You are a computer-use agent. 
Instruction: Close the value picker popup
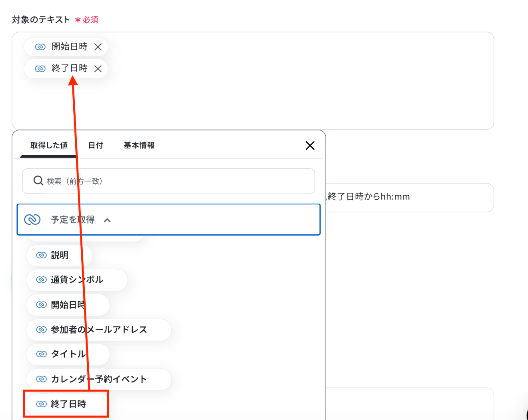click(310, 146)
